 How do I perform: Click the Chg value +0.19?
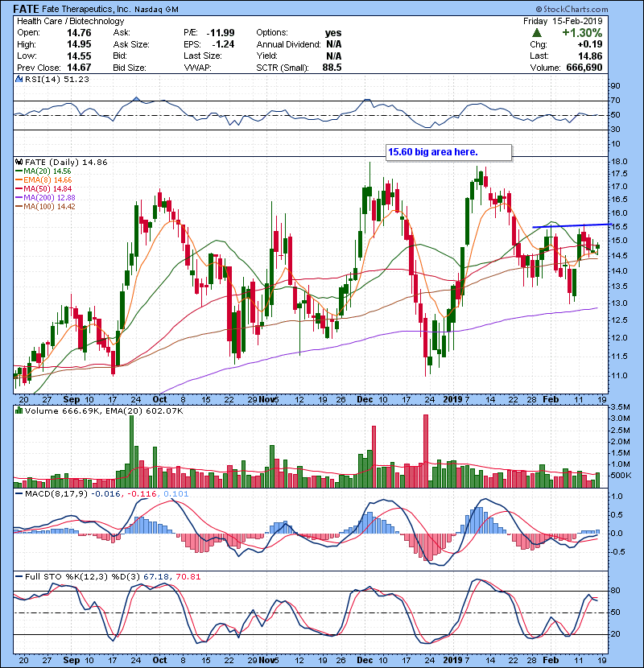point(590,44)
